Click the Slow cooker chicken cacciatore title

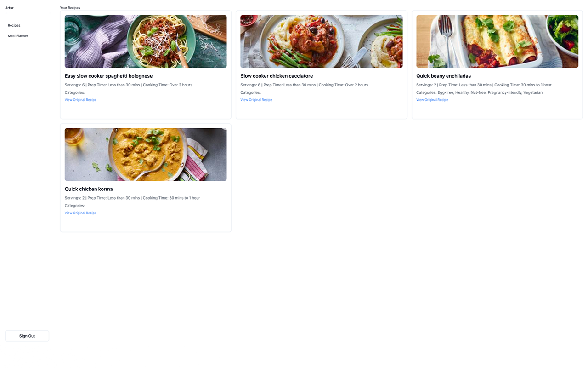[277, 76]
